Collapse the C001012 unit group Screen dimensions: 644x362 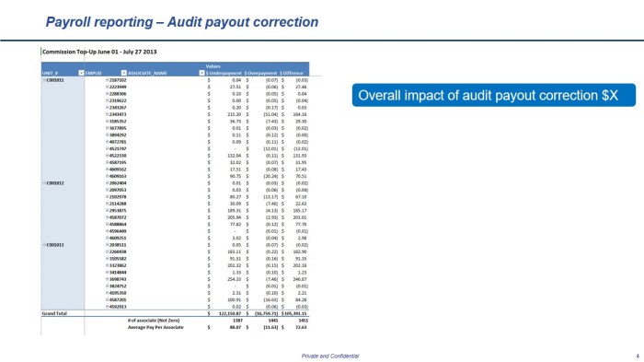point(44,183)
